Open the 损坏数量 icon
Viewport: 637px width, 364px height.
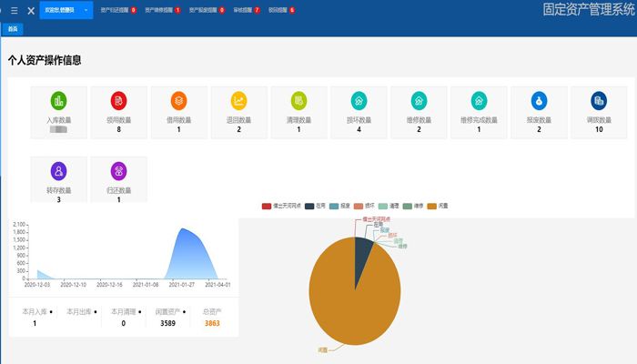pos(359,101)
